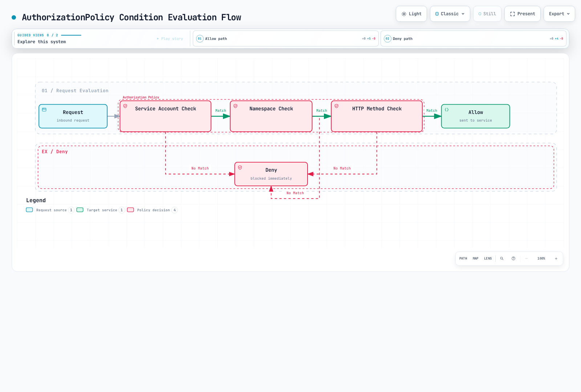Click Play story in guided views
581x392 pixels.
coord(170,38)
